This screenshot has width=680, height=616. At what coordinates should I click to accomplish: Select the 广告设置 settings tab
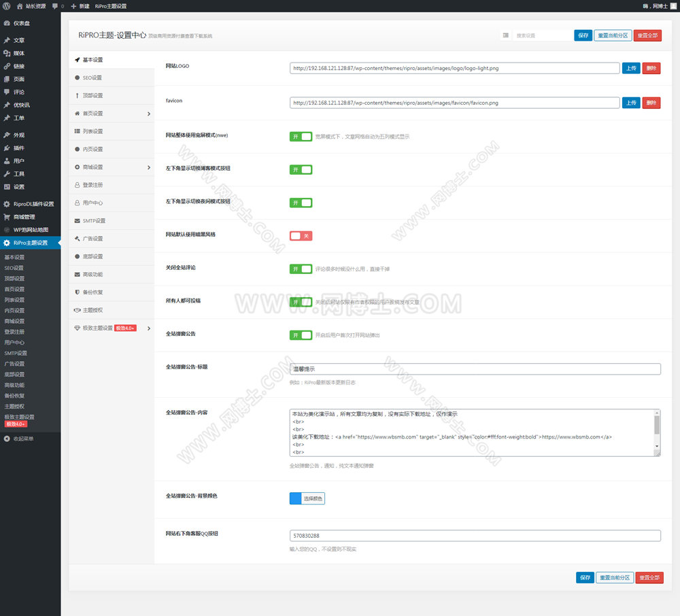pyautogui.click(x=112, y=239)
